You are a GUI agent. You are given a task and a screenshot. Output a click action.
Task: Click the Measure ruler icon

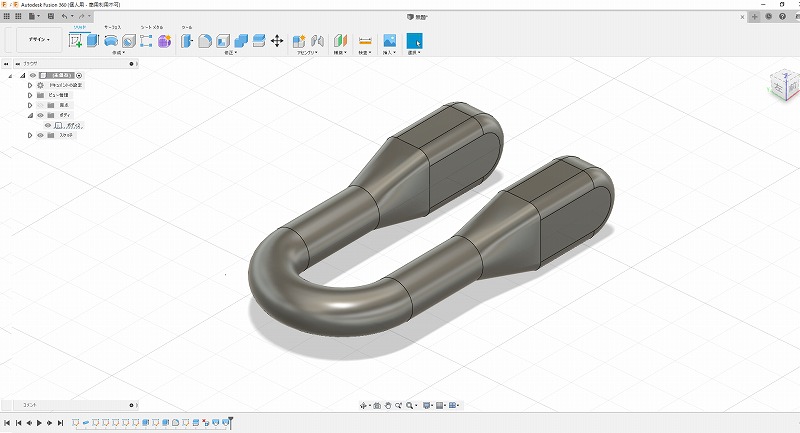pos(364,41)
